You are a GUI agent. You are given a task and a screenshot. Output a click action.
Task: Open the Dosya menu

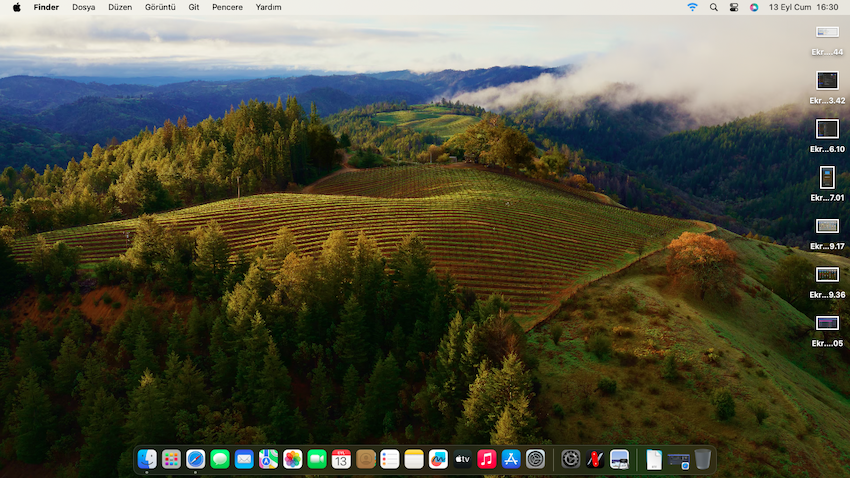coord(84,7)
